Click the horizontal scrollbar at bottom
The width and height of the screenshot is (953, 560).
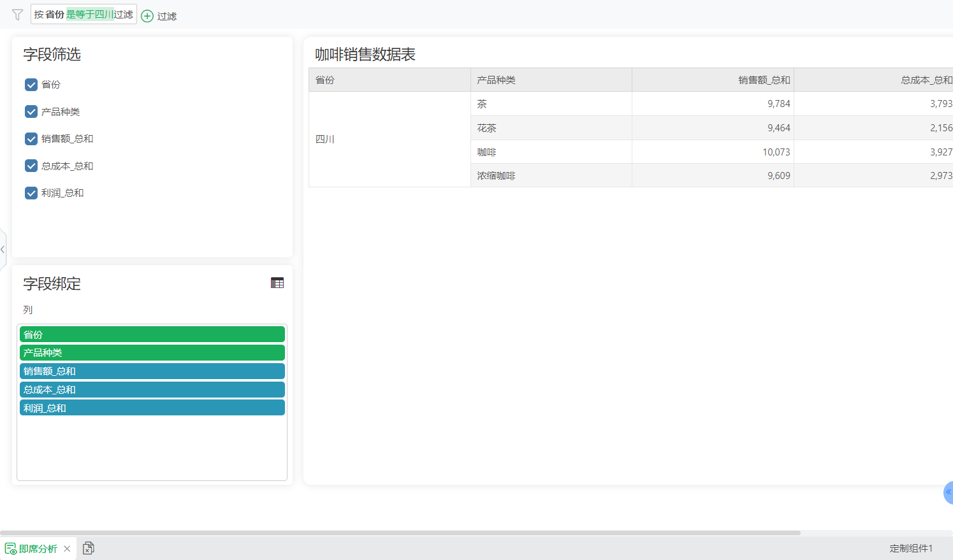pyautogui.click(x=400, y=533)
